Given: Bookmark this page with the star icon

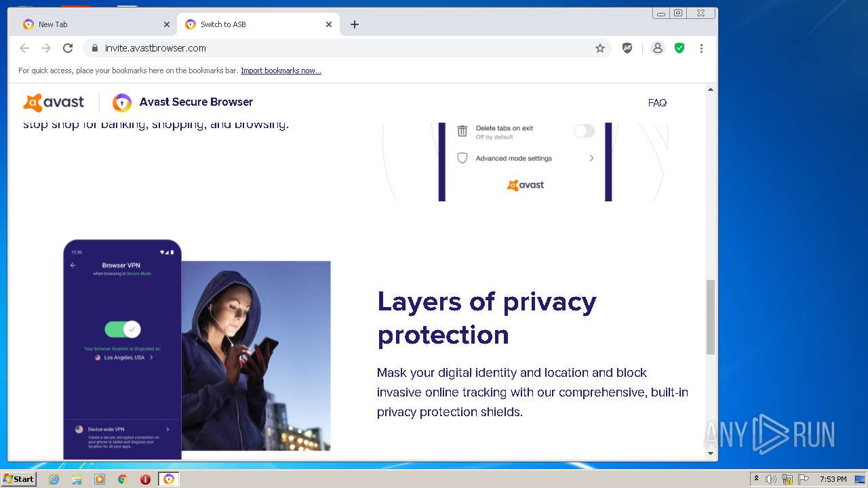Looking at the screenshot, I should [600, 48].
